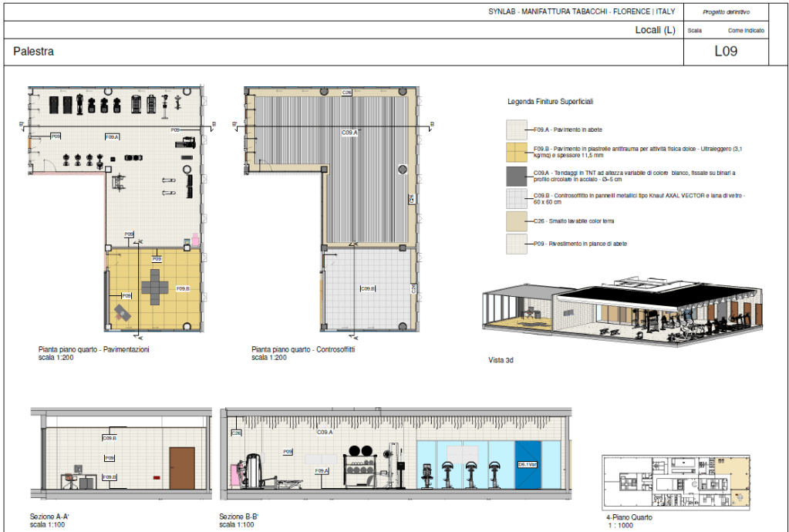
Task: Click the C09.A tag on the ceiling plan
Action: (349, 133)
